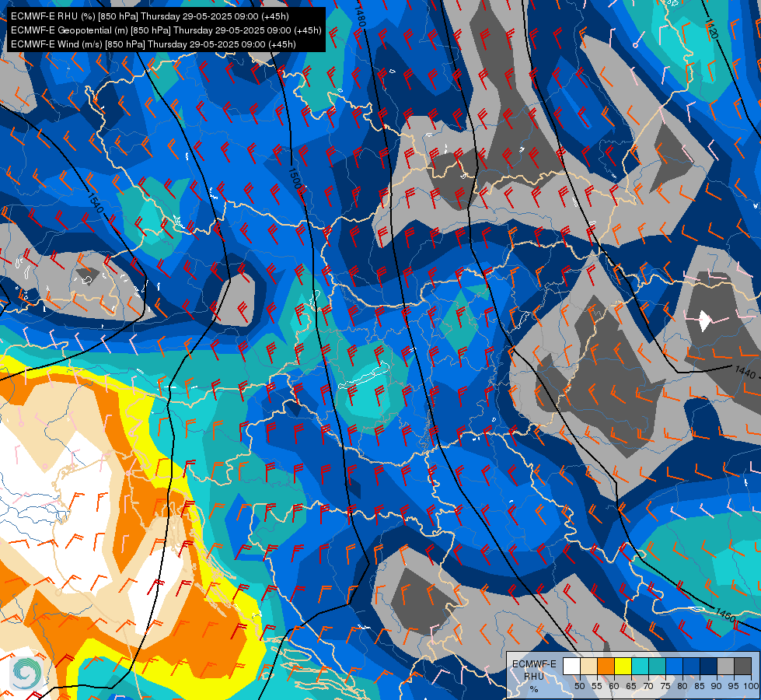The height and width of the screenshot is (700, 761).
Task: Click the 1440 contour label at right edge
Action: point(745,372)
